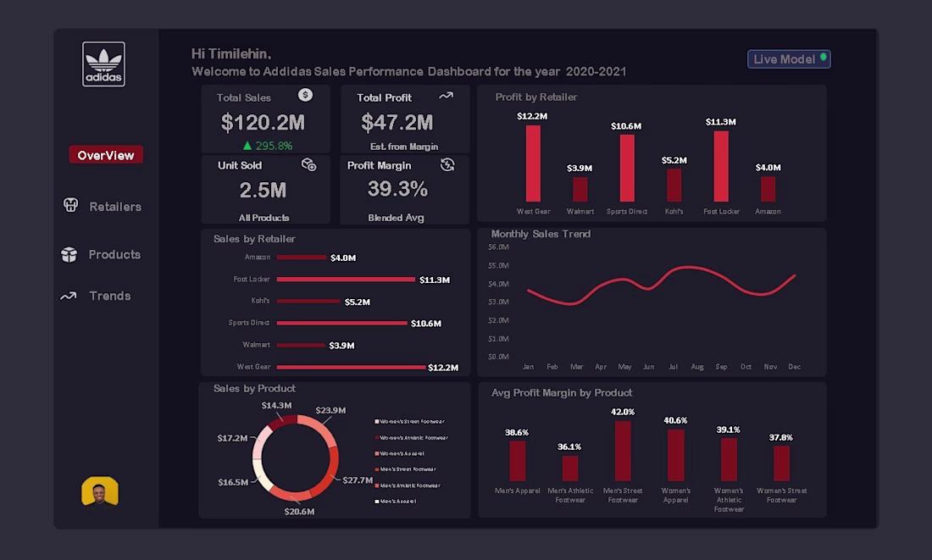The width and height of the screenshot is (932, 560).
Task: Click the Retailers sidebar icon
Action: point(70,205)
